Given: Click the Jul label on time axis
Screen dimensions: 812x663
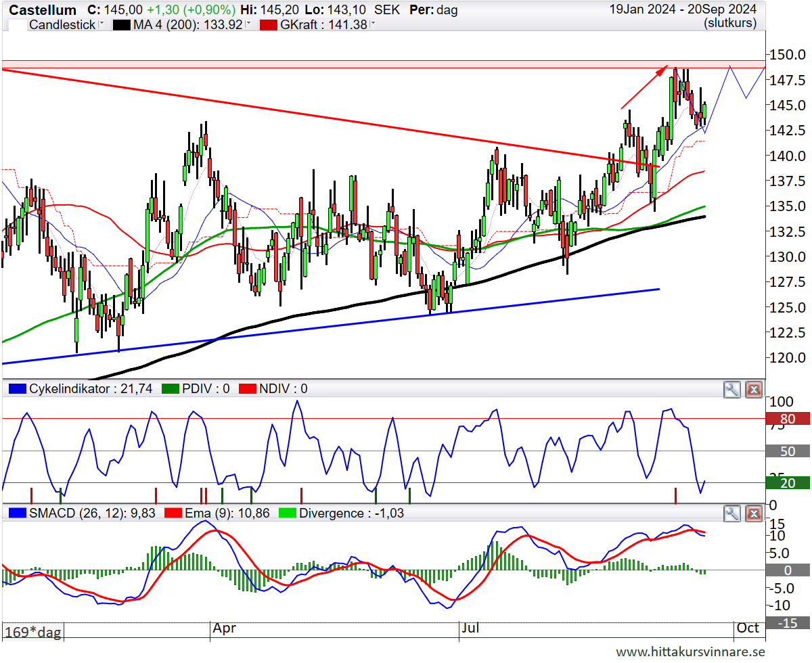Looking at the screenshot, I should [x=470, y=628].
